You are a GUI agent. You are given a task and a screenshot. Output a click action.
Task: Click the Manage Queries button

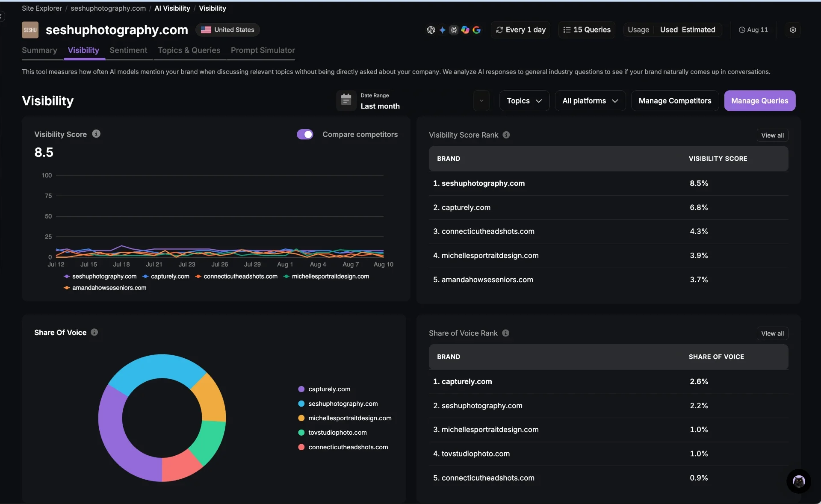[x=759, y=101]
